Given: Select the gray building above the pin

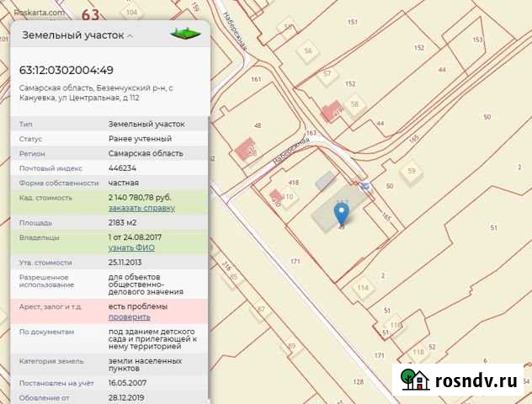Looking at the screenshot, I should pos(324,180).
